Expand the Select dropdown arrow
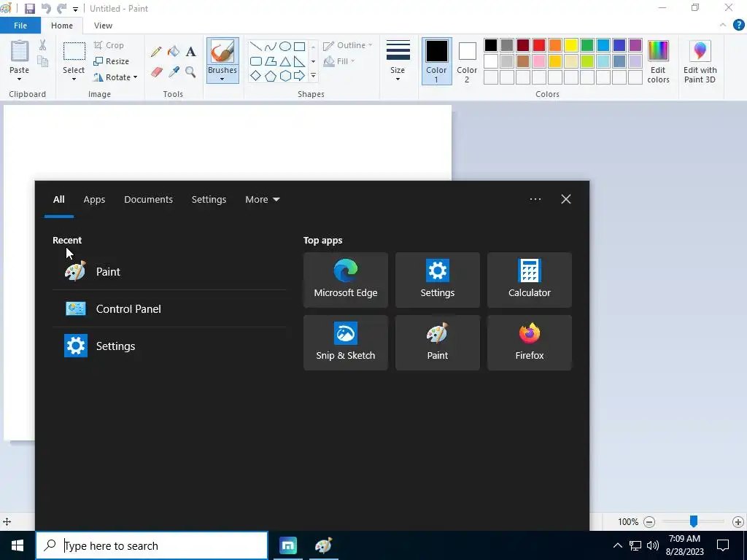 [x=74, y=79]
